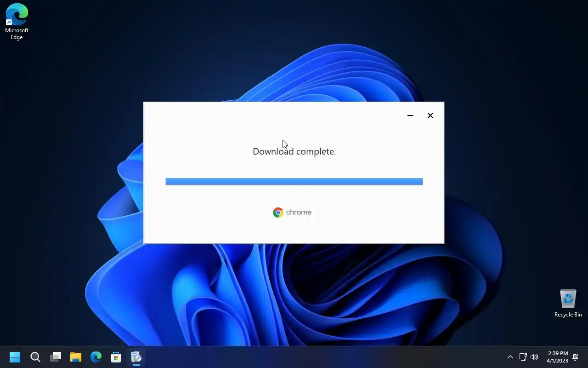Launch File Explorer from the taskbar
Image resolution: width=588 pixels, height=368 pixels.
76,357
